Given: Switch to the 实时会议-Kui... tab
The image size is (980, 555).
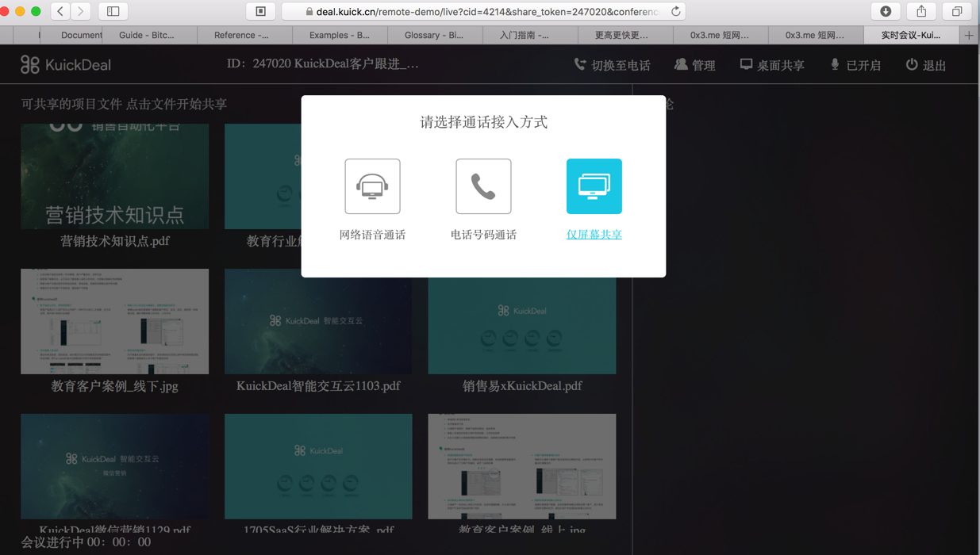Looking at the screenshot, I should click(911, 35).
